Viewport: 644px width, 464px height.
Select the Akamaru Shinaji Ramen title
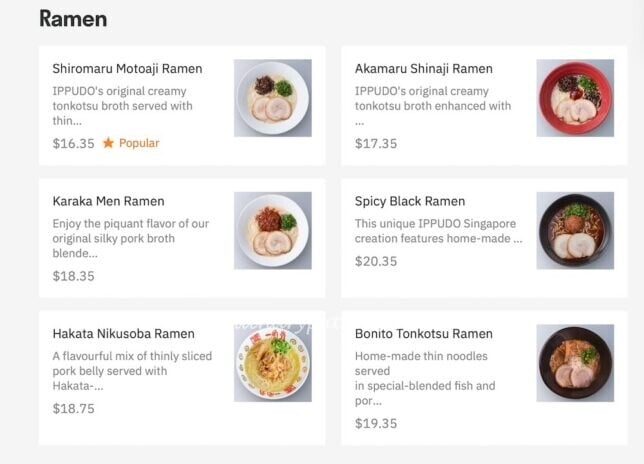pyautogui.click(x=423, y=69)
